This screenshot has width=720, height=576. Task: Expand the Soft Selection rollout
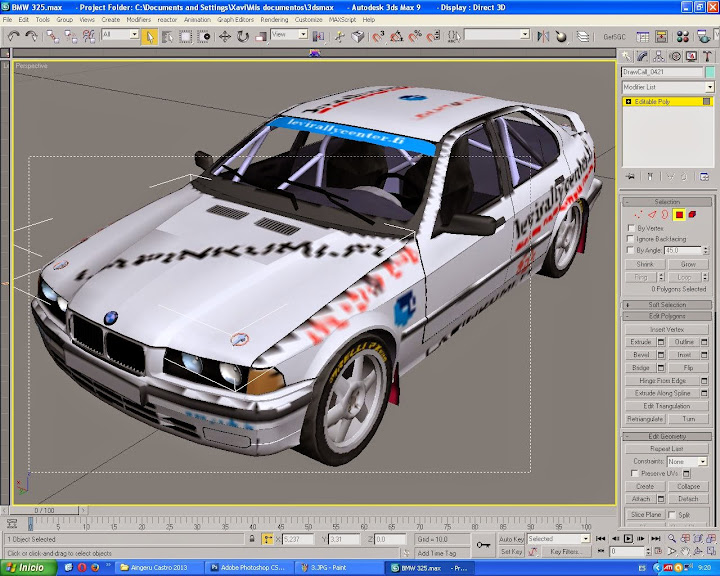(x=667, y=305)
